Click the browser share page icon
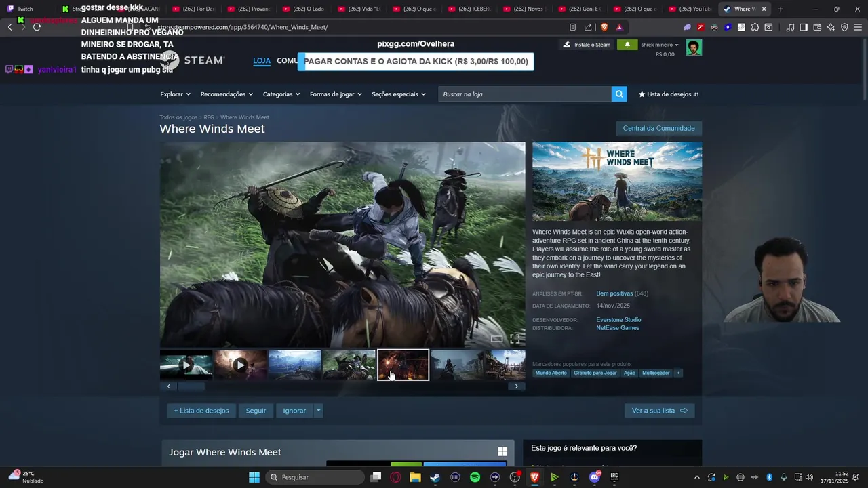Viewport: 868px width, 488px height. click(588, 27)
